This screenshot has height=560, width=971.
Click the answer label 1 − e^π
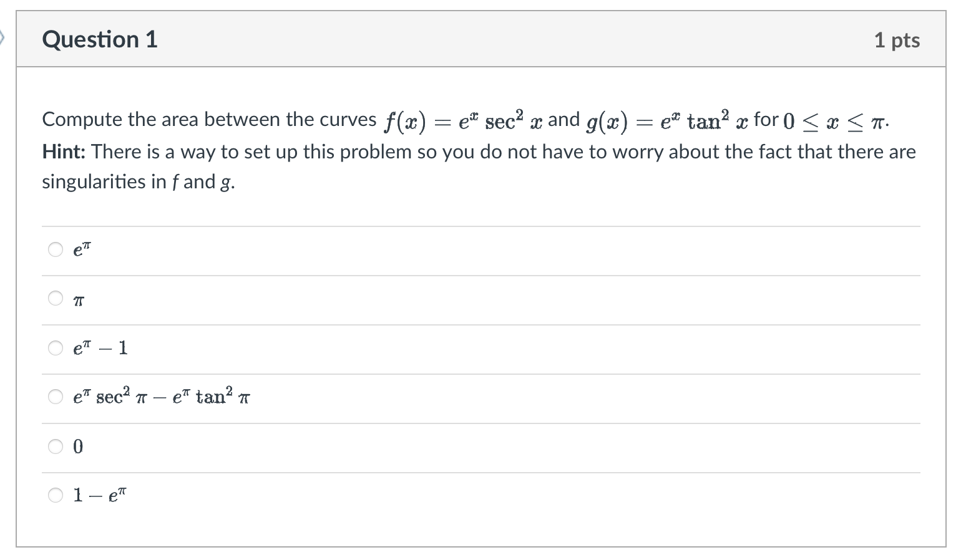point(99,495)
